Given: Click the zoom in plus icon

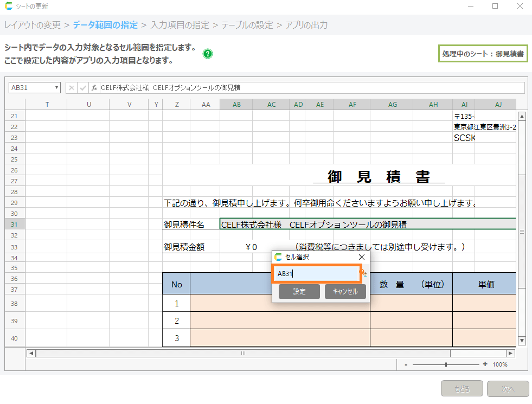Looking at the screenshot, I should pyautogui.click(x=485, y=364).
